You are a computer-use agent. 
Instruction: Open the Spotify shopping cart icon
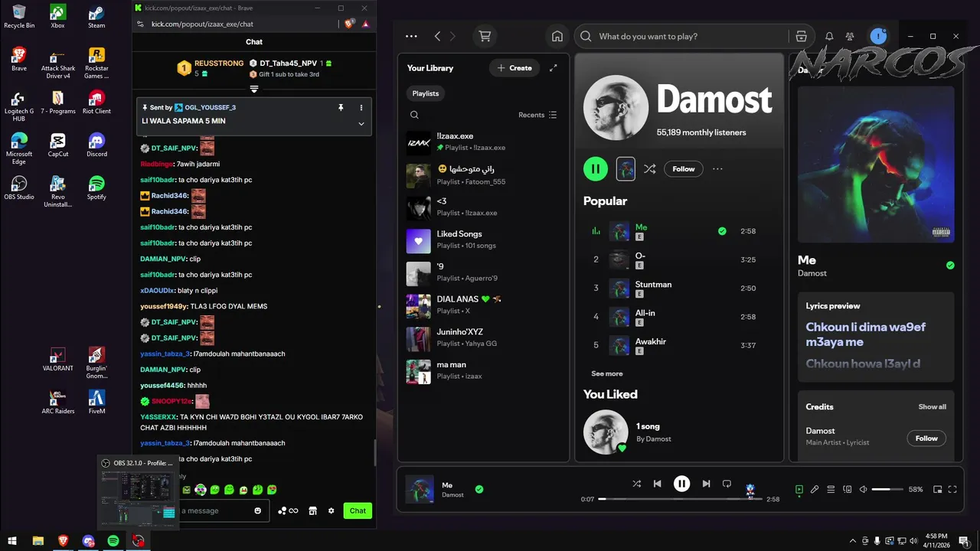(485, 36)
